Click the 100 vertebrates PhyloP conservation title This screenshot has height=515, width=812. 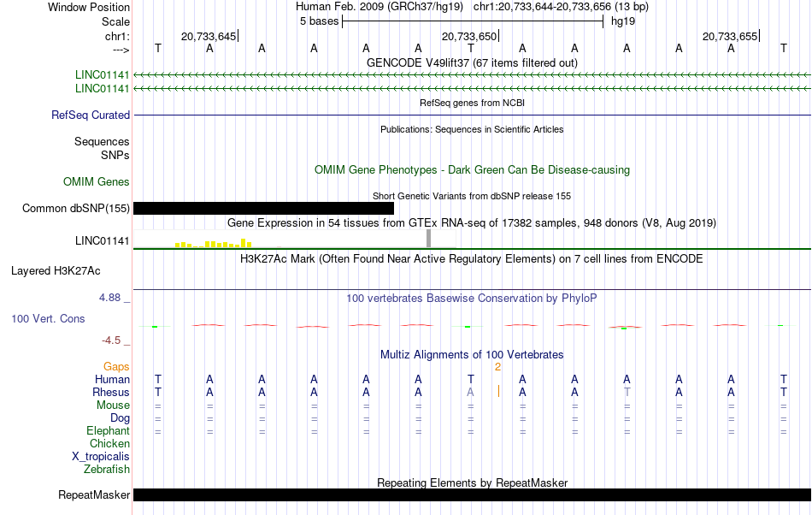(472, 299)
